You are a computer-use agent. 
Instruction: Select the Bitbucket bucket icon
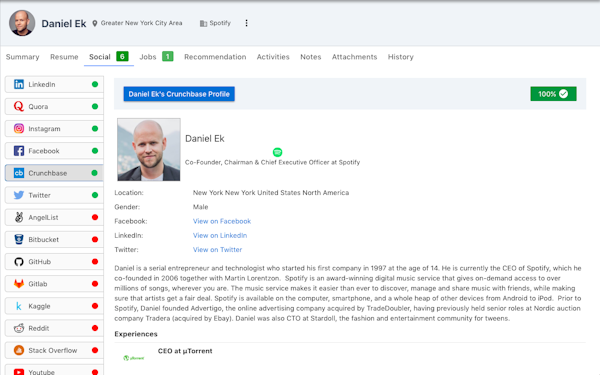(x=19, y=240)
